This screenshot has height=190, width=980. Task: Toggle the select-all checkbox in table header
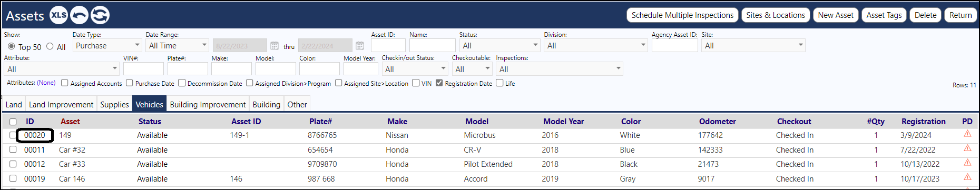coord(13,122)
